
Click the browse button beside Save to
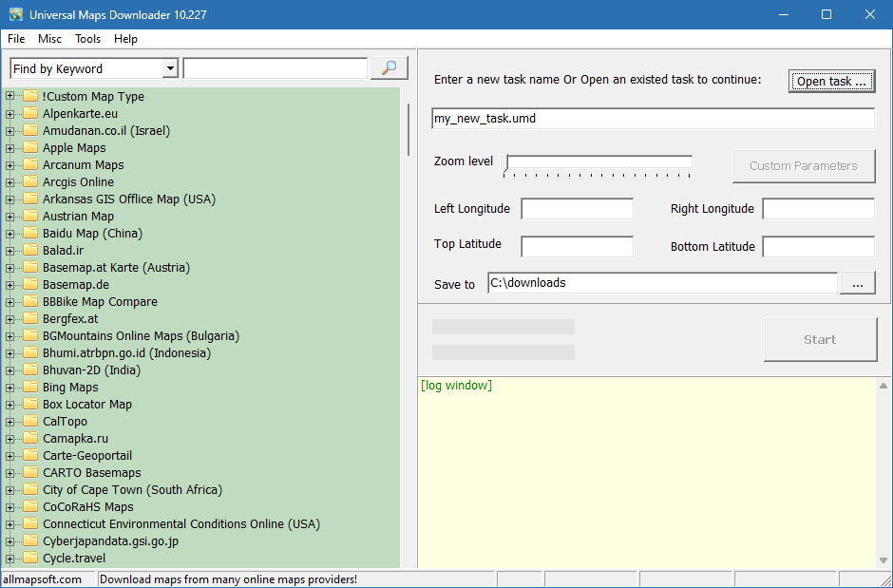[858, 283]
